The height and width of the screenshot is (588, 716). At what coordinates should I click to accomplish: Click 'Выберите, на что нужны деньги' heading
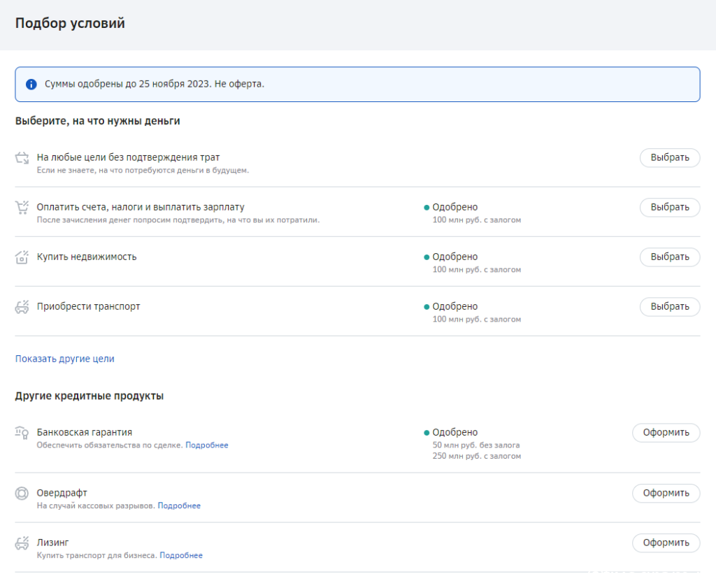click(x=98, y=121)
